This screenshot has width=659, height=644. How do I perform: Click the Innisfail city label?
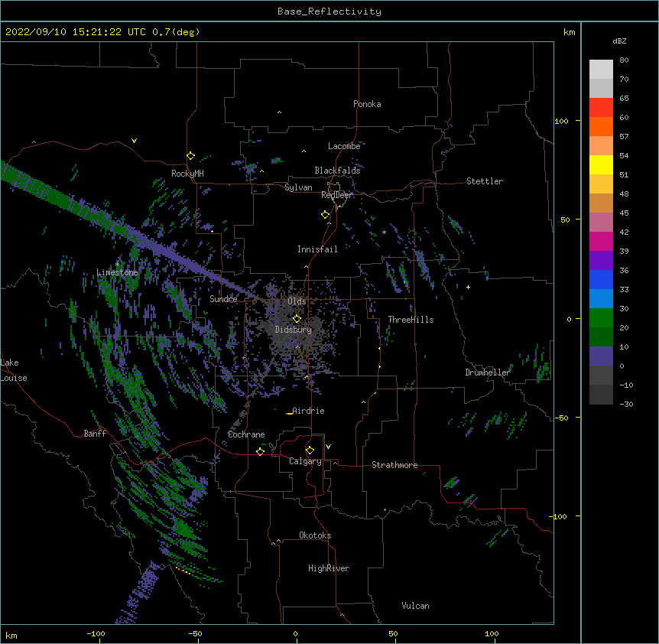click(317, 249)
